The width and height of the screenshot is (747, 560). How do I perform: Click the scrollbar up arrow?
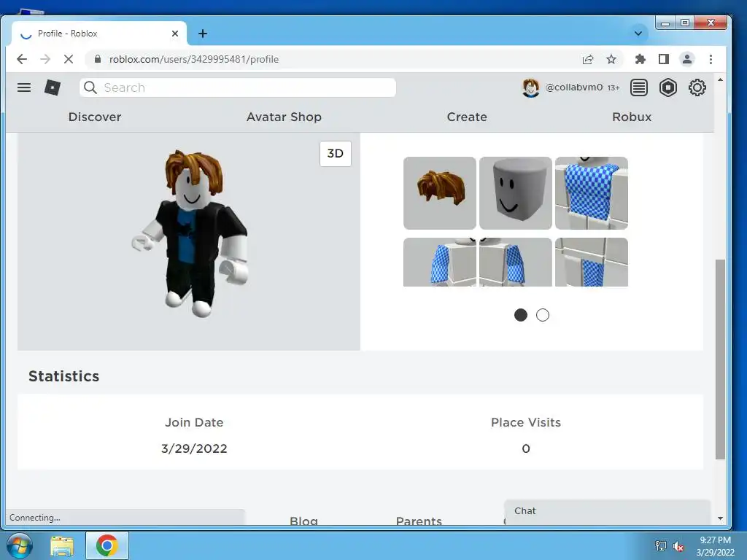pos(720,79)
